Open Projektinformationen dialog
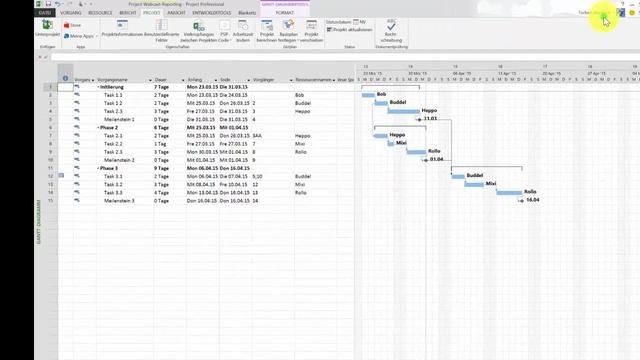 coord(122,29)
